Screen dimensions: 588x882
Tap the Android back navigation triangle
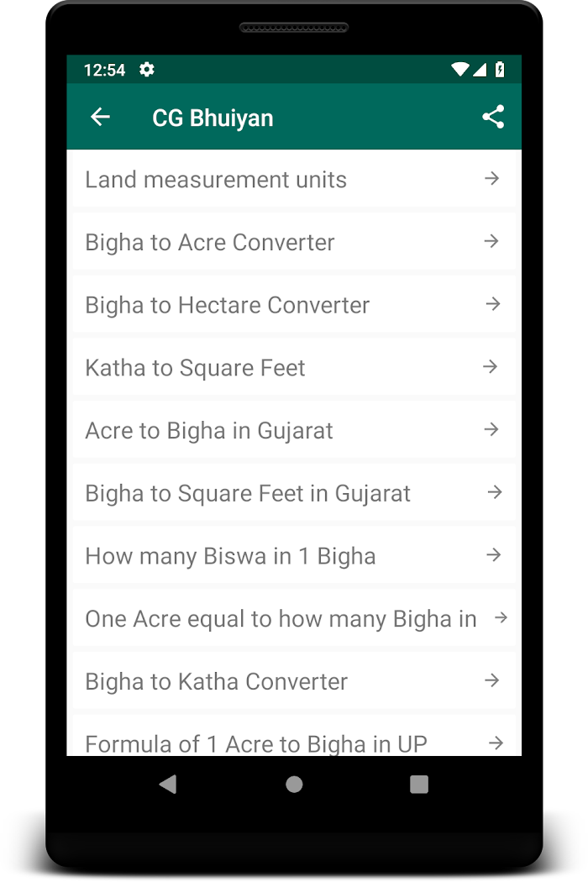168,784
